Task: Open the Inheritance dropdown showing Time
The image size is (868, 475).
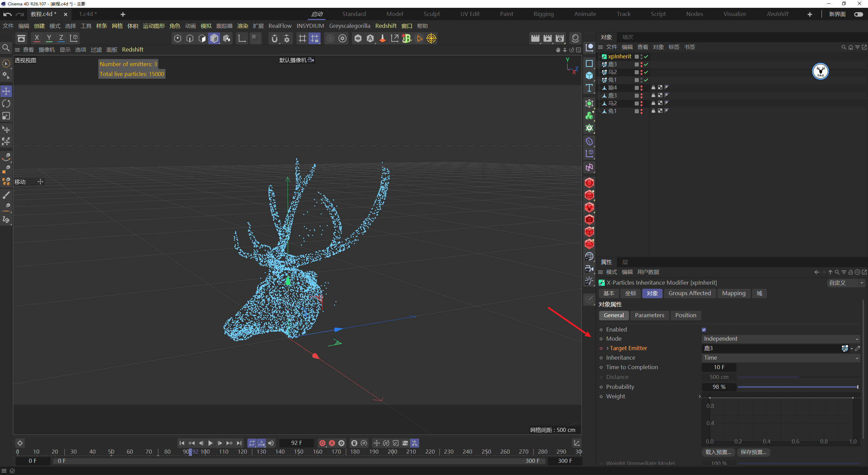Action: pyautogui.click(x=781, y=358)
